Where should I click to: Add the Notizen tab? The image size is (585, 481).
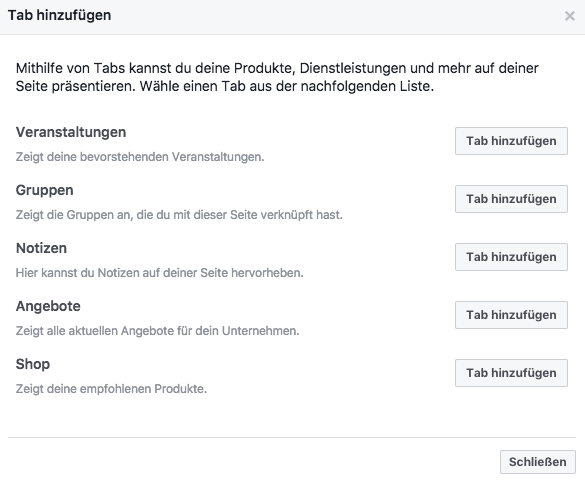pyautogui.click(x=511, y=257)
